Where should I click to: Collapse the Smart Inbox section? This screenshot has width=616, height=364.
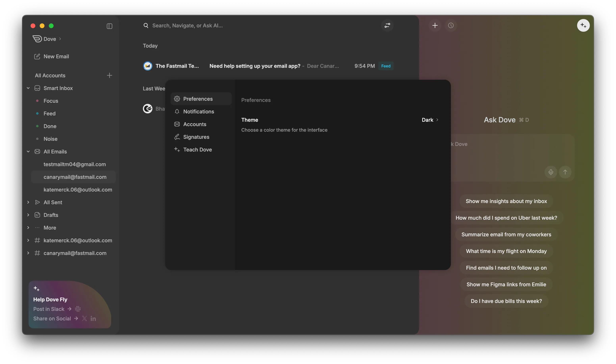click(28, 88)
